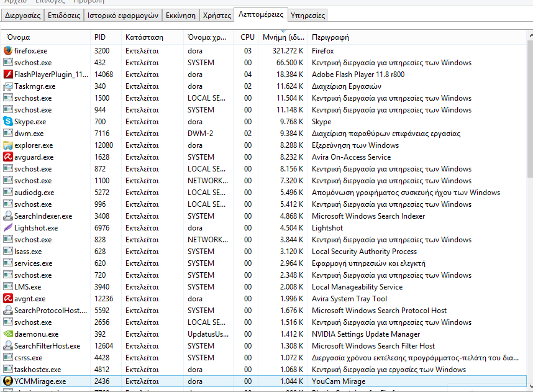The width and height of the screenshot is (533, 392).
Task: Click the SearchFilterHost.exe process icon
Action: pos(8,346)
